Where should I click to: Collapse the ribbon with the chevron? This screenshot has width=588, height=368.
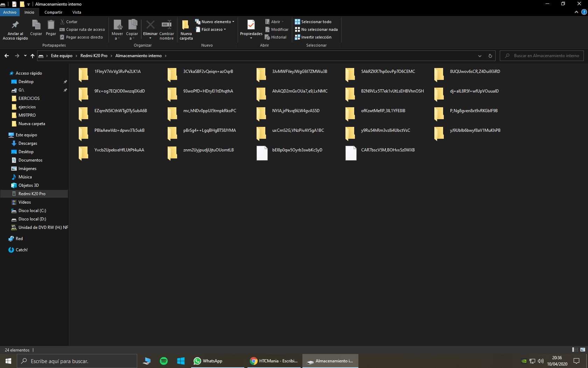[576, 12]
